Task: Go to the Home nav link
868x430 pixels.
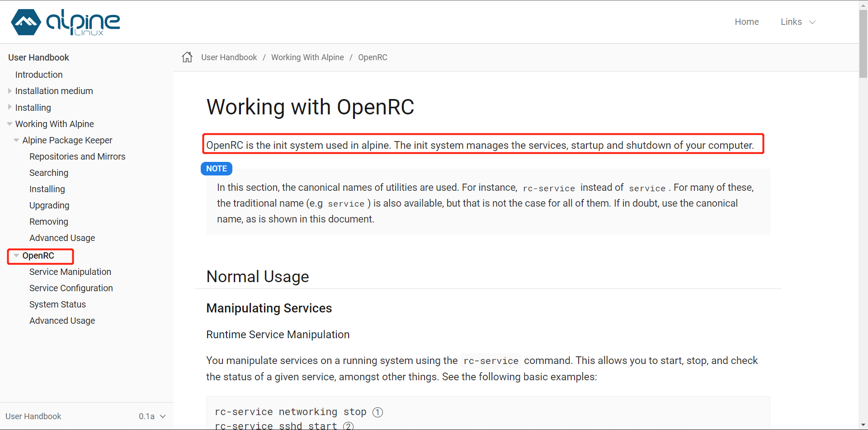Action: (746, 22)
